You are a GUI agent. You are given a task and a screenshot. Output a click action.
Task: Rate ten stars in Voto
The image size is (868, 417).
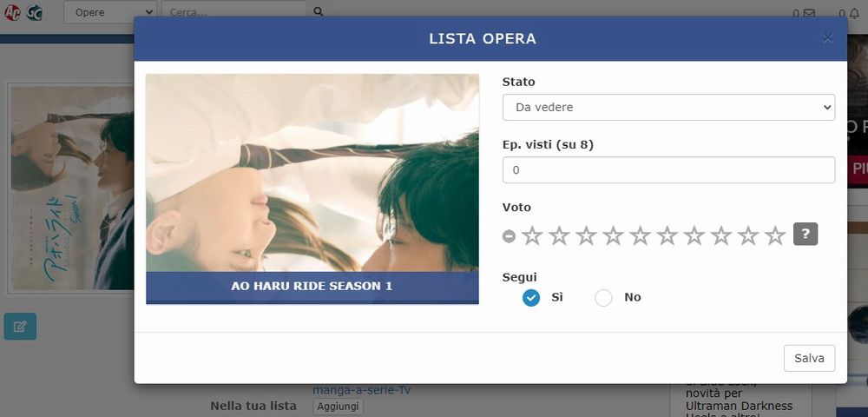(x=775, y=235)
